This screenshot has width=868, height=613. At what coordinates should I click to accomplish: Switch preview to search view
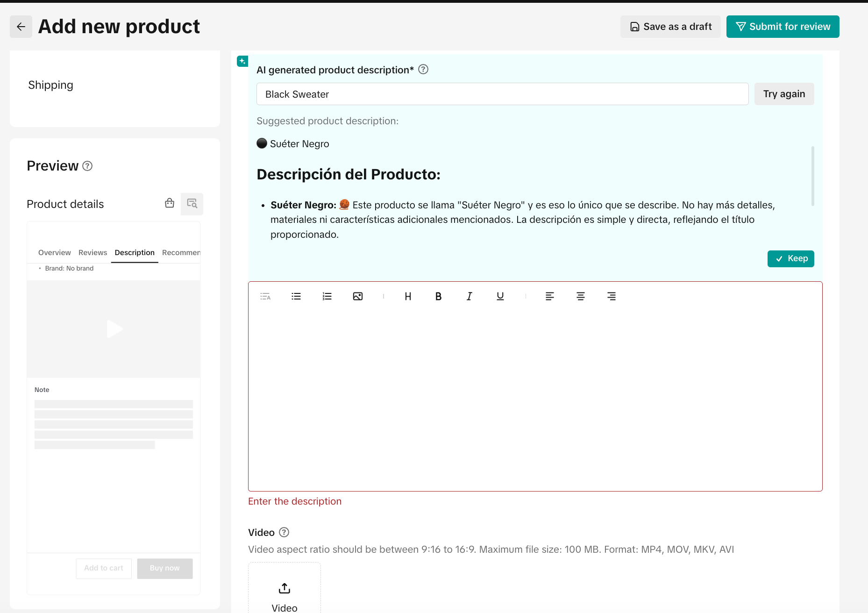pos(192,204)
